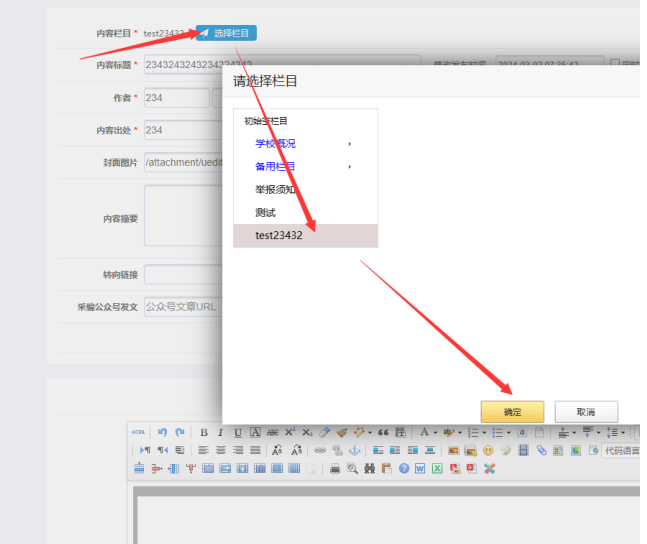
Task: Click into the 公众号文章URL input field
Action: [x=182, y=306]
